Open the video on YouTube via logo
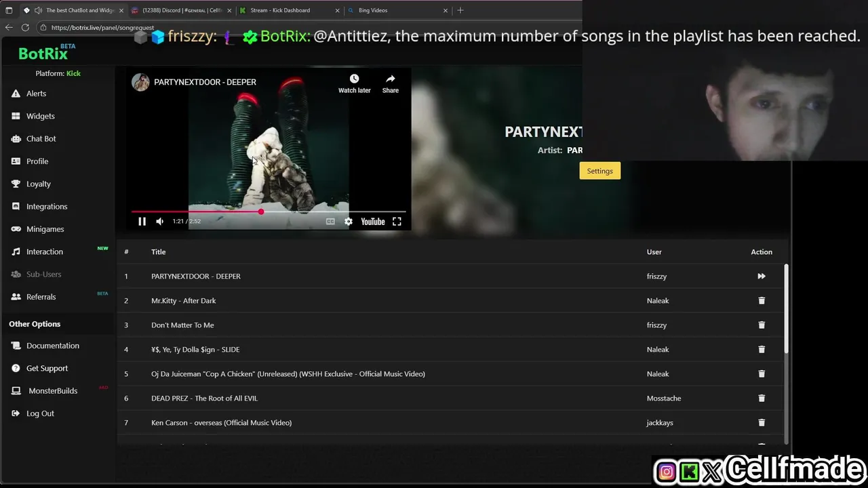Viewport: 868px width, 488px height. point(372,222)
